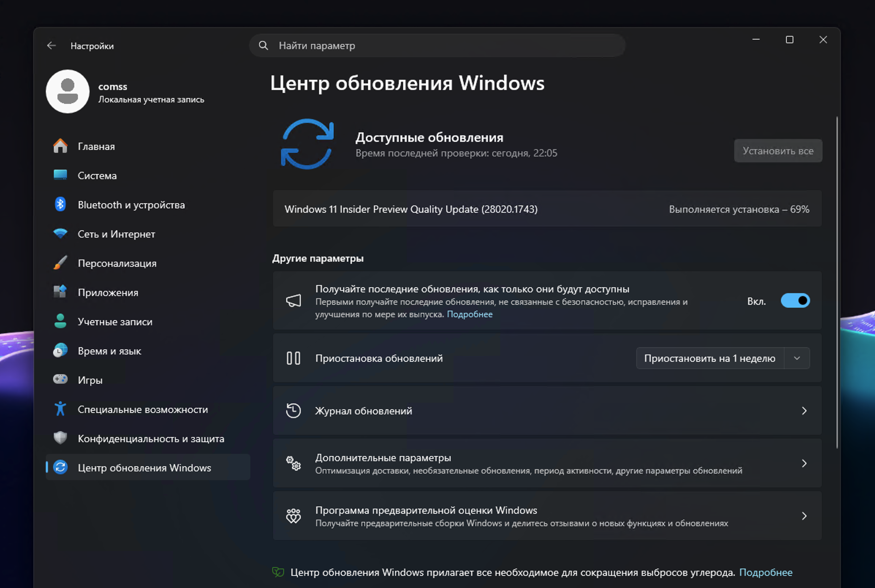This screenshot has width=875, height=588.
Task: Click the Insider Preview Quality Update row
Action: tap(547, 209)
